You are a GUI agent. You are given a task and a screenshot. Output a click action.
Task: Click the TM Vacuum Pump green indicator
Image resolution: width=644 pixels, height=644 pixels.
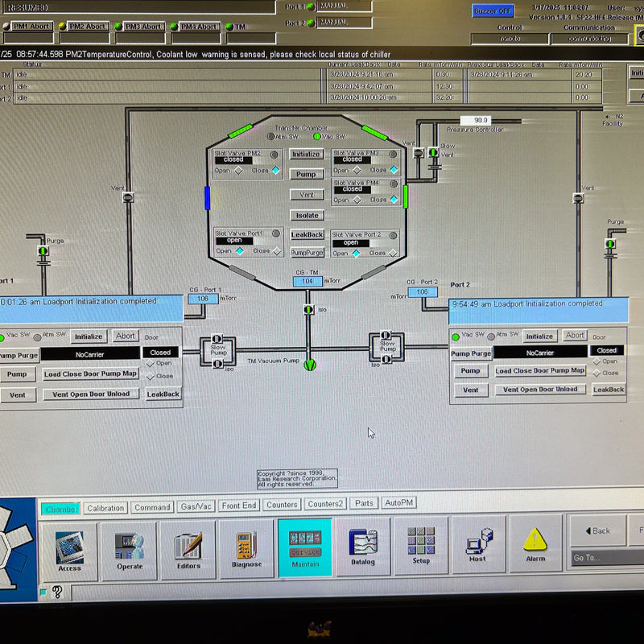tap(311, 365)
